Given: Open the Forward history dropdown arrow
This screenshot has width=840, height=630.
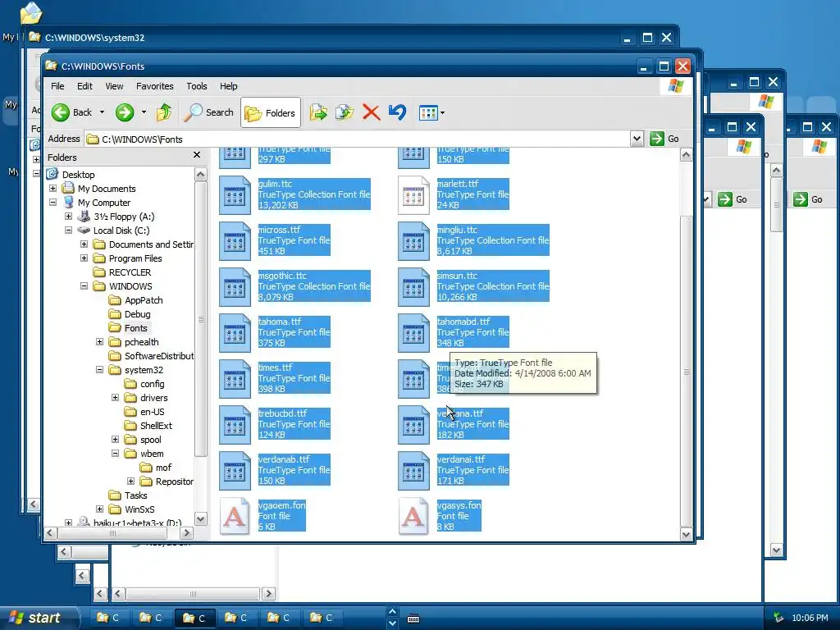Looking at the screenshot, I should 144,112.
